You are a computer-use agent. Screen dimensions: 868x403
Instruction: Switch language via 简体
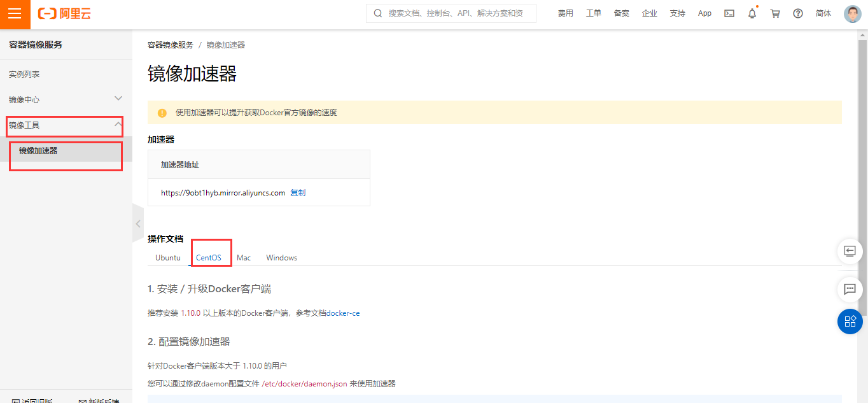(x=823, y=13)
